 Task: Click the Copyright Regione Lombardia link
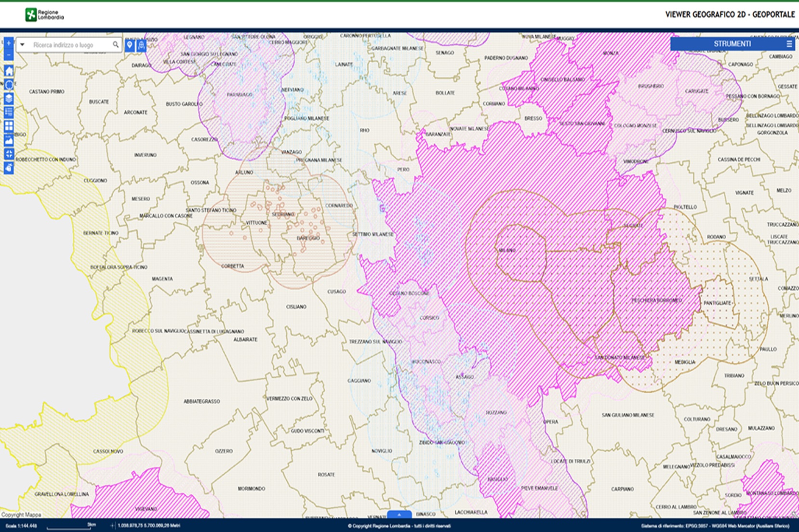pos(399,526)
